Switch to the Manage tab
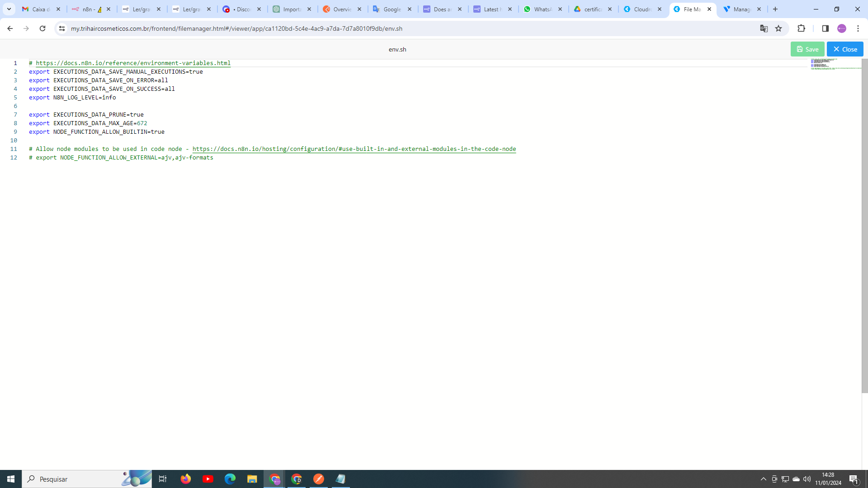 click(x=742, y=9)
